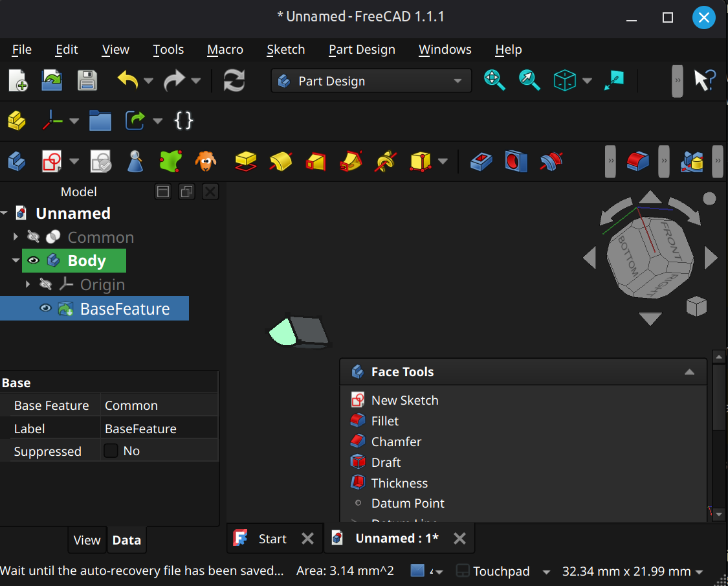Viewport: 728px width, 586px height.
Task: Open the workbench selector dropdown
Action: 371,81
